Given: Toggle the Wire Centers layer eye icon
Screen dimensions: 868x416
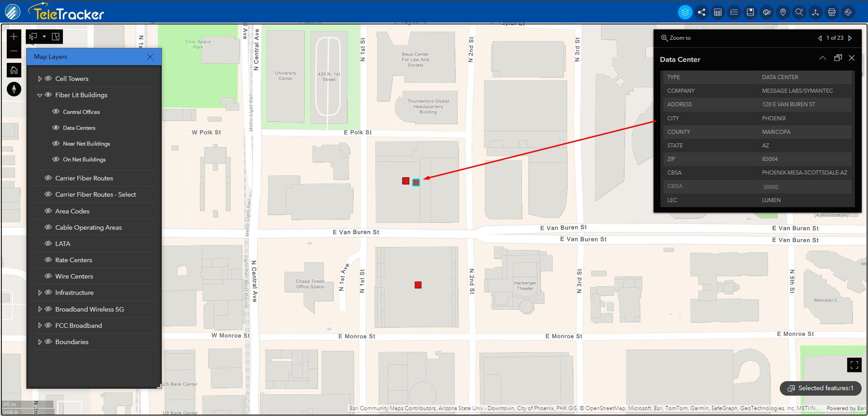Looking at the screenshot, I should tap(48, 276).
